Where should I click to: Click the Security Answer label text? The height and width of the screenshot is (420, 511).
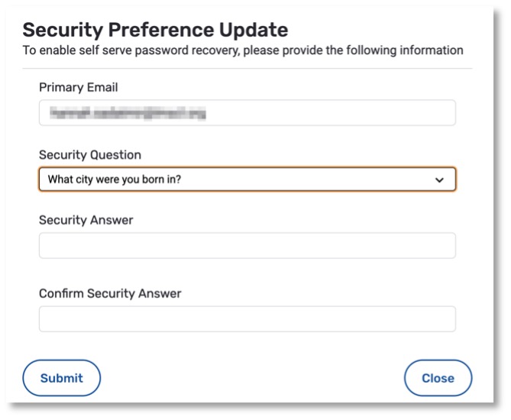(86, 220)
